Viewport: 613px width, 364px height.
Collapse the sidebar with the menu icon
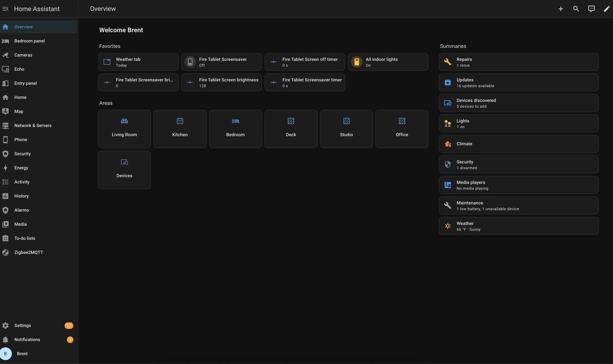click(x=5, y=9)
